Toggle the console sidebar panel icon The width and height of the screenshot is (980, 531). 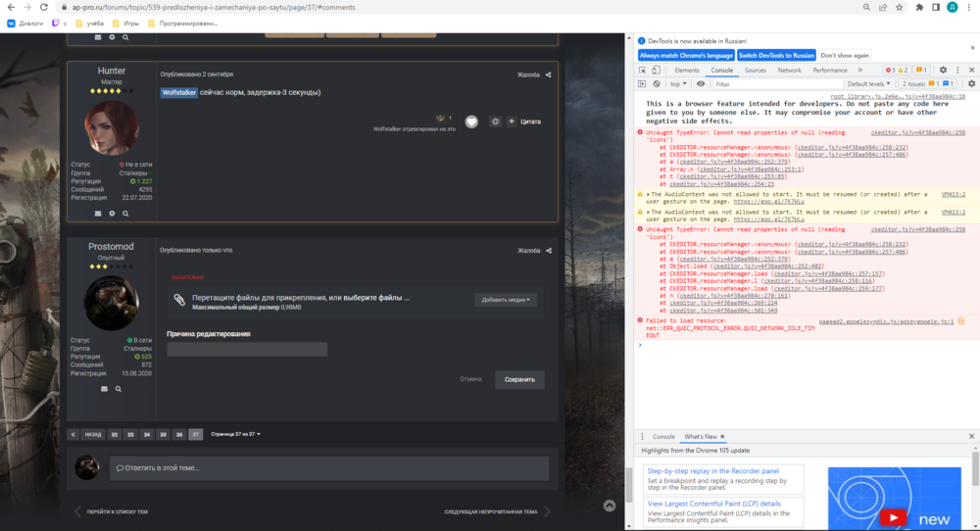pyautogui.click(x=643, y=83)
